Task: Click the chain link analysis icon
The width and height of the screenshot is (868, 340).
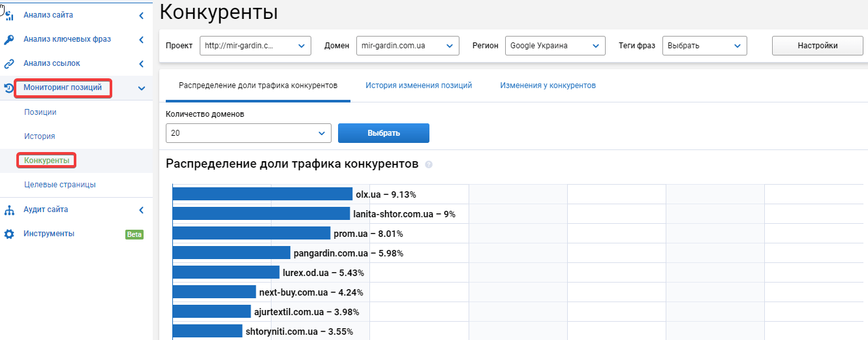Action: point(9,63)
